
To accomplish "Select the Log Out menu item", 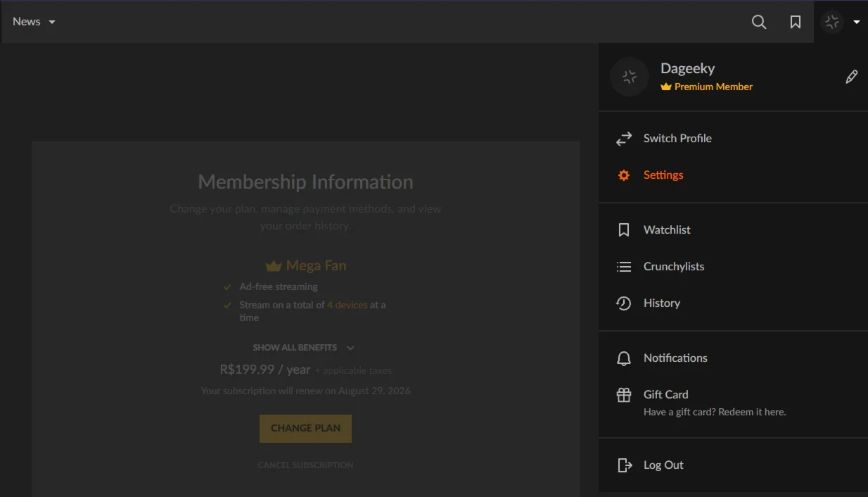I will tap(663, 465).
